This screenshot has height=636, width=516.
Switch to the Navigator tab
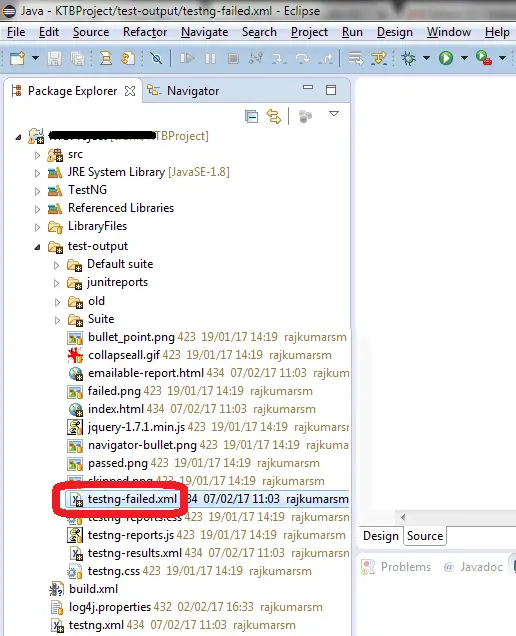[x=183, y=91]
